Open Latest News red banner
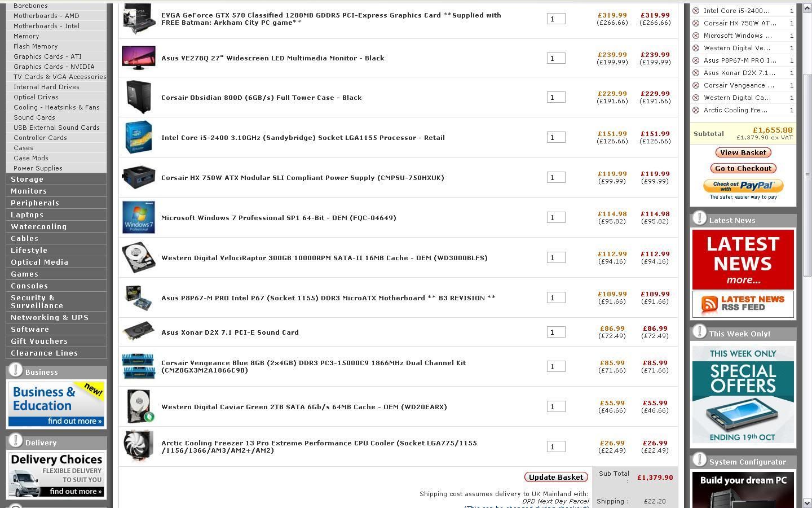 point(743,260)
